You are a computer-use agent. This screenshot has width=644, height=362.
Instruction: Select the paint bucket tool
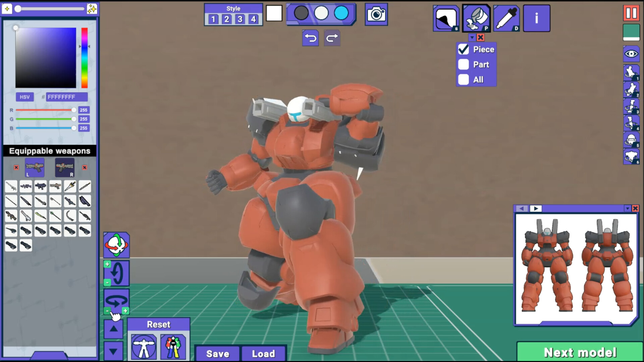(476, 18)
